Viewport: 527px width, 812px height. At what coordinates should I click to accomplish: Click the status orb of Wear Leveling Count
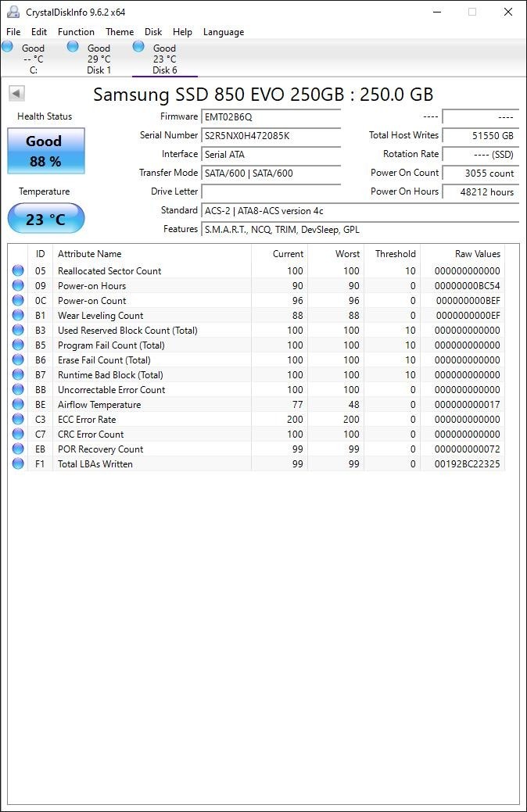coord(18,315)
